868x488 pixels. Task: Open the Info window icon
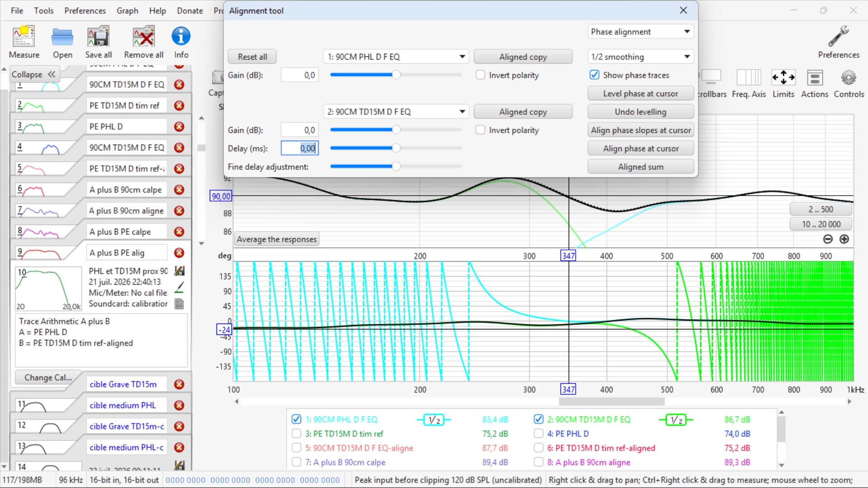181,37
